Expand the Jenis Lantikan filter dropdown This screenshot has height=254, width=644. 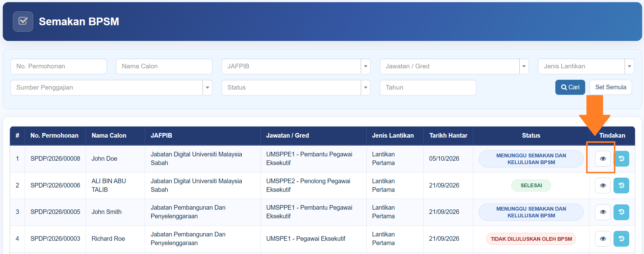tap(586, 66)
